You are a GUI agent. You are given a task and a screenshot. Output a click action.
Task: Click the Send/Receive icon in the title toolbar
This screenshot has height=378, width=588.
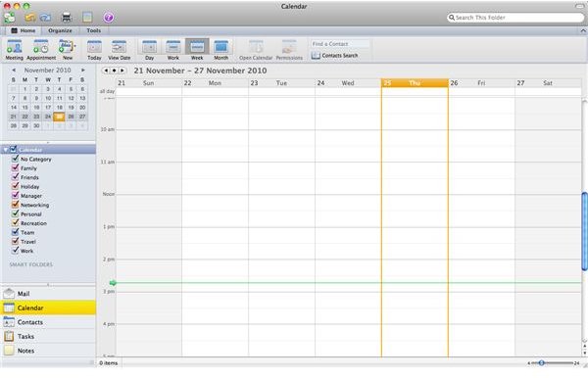pos(10,18)
